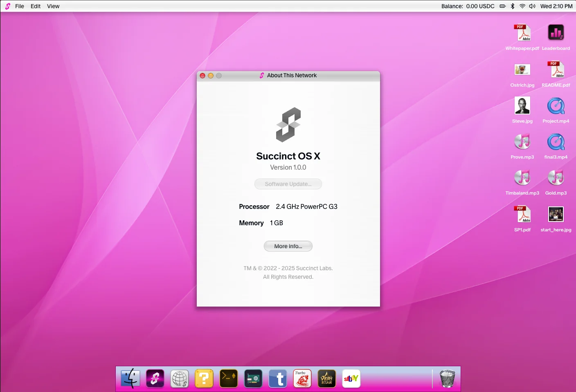Click the Wed 2:10 PM clock

[556, 6]
